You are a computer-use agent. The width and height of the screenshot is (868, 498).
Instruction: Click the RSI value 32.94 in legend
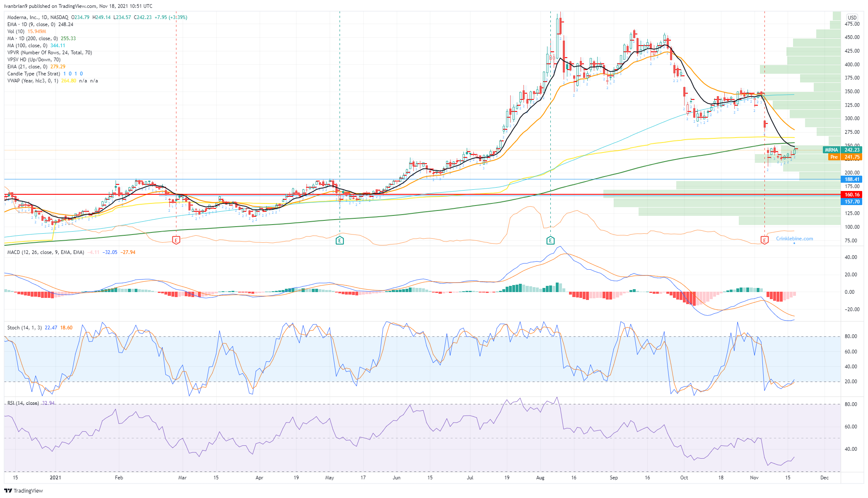[48, 403]
